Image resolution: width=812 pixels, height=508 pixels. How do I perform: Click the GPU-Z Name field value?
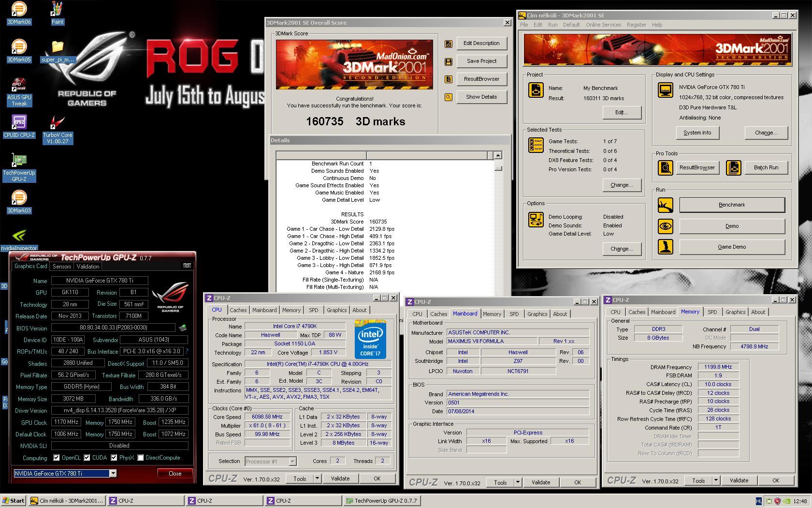point(100,281)
